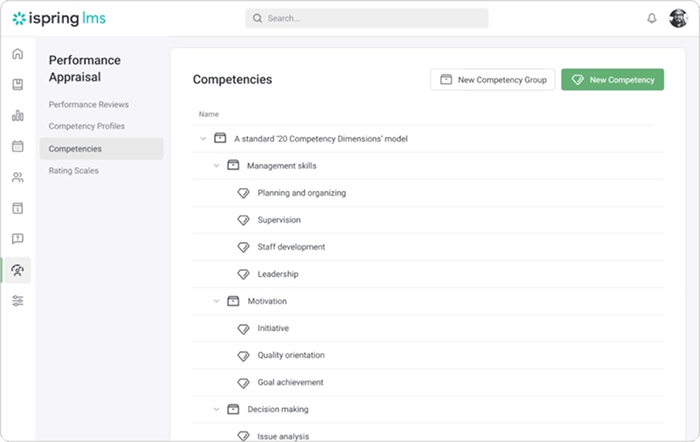Open the Performance Appraisal gauge icon
The height and width of the screenshot is (442, 700).
(17, 270)
